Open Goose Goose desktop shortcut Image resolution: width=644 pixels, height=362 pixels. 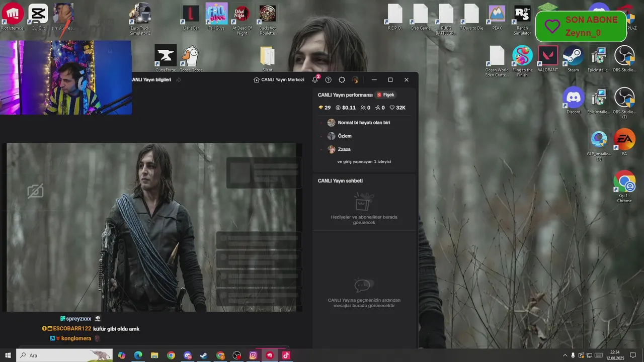pos(191,59)
